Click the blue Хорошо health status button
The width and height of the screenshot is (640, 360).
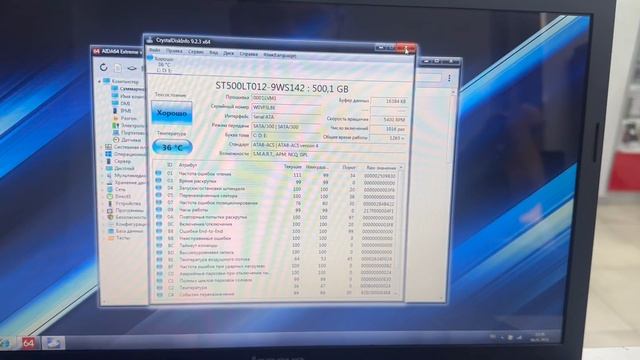[172, 113]
